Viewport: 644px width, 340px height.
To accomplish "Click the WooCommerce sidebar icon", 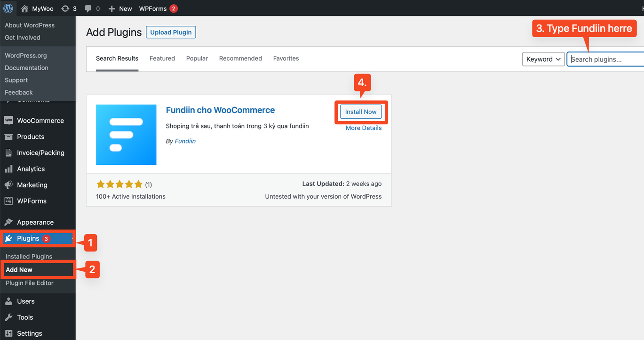I will 8,121.
